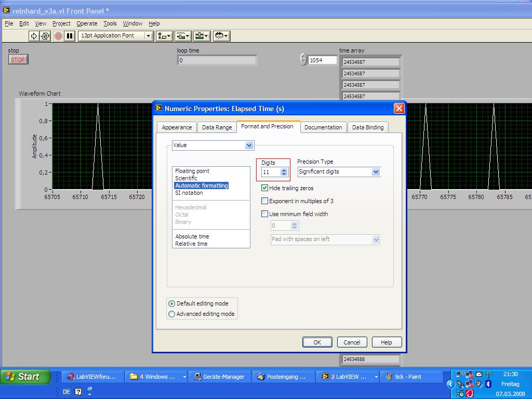Enable Exponent in multiples of 3
The width and height of the screenshot is (532, 399).
pos(265,201)
